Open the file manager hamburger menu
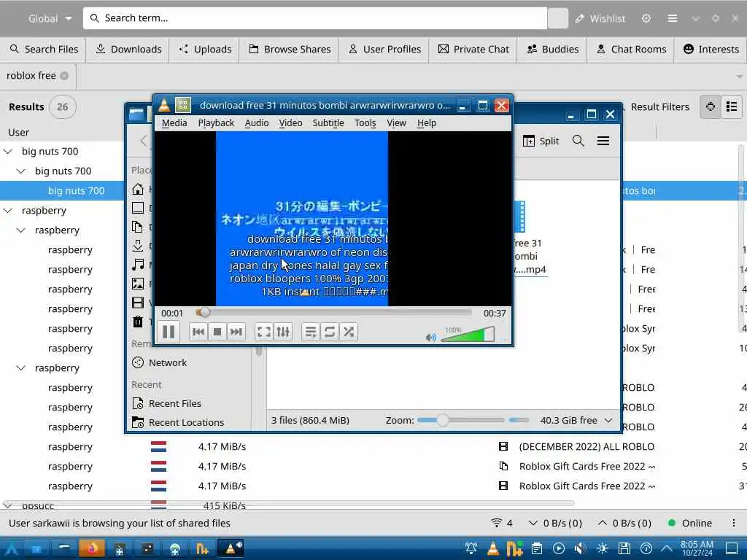747x560 pixels. click(x=603, y=141)
